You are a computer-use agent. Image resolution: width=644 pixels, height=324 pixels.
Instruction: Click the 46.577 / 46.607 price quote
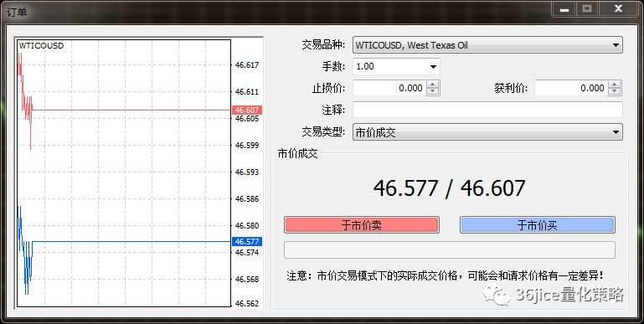449,188
